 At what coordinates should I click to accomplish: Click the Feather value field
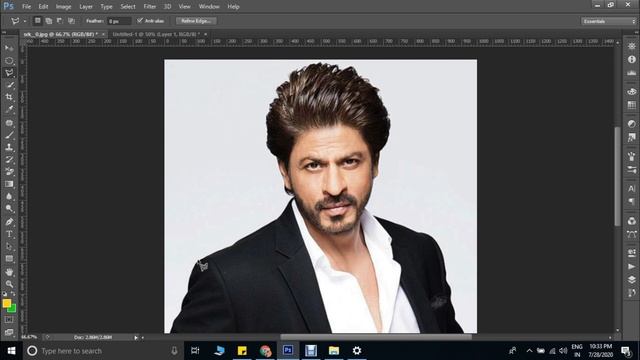(119, 21)
